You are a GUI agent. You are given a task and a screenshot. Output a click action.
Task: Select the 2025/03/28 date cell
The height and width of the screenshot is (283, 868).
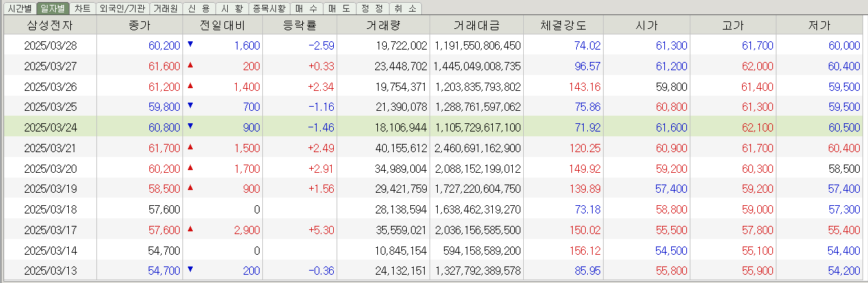pos(50,45)
